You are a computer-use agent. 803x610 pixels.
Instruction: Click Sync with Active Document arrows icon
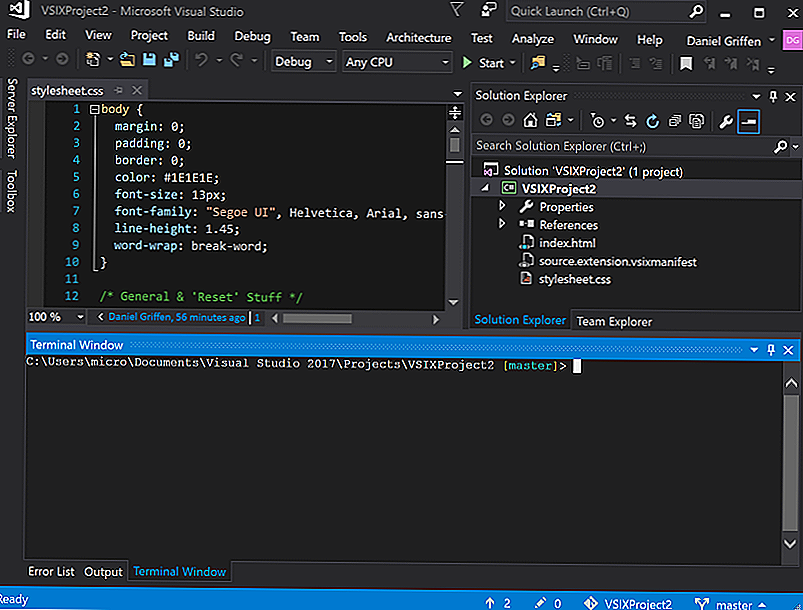click(630, 121)
